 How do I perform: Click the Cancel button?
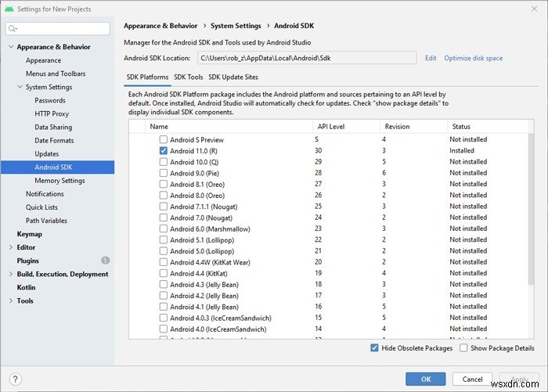[472, 379]
